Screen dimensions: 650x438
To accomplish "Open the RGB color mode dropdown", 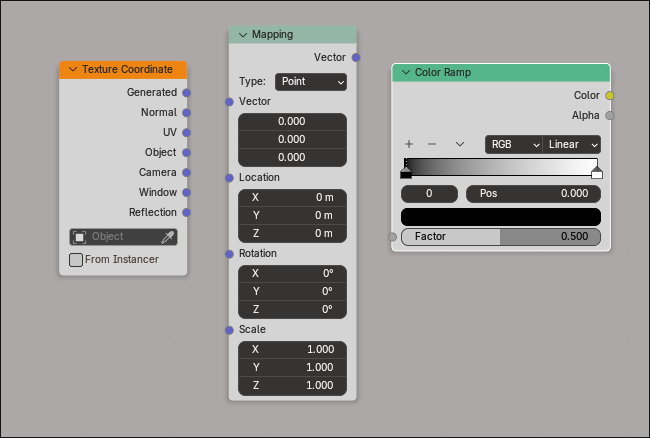I will 514,145.
